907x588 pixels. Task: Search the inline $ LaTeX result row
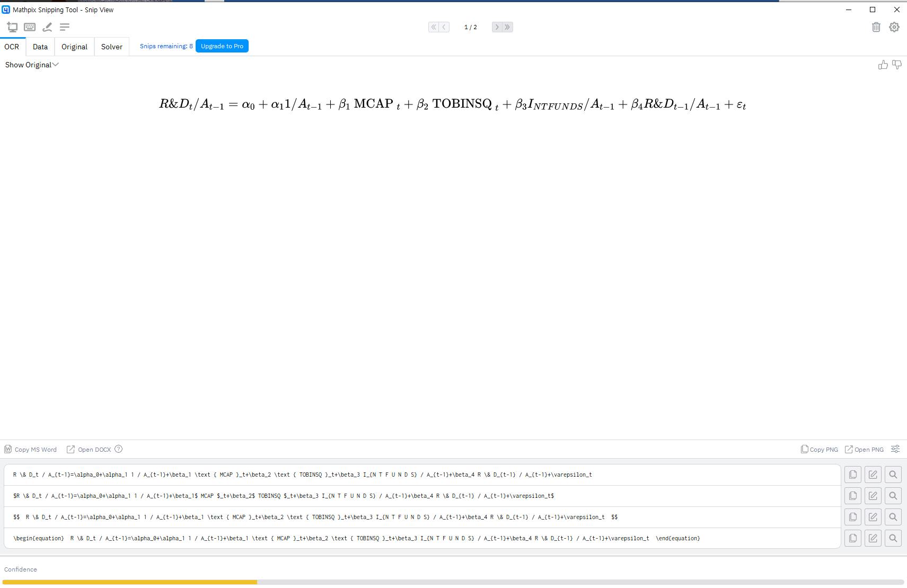coord(893,496)
